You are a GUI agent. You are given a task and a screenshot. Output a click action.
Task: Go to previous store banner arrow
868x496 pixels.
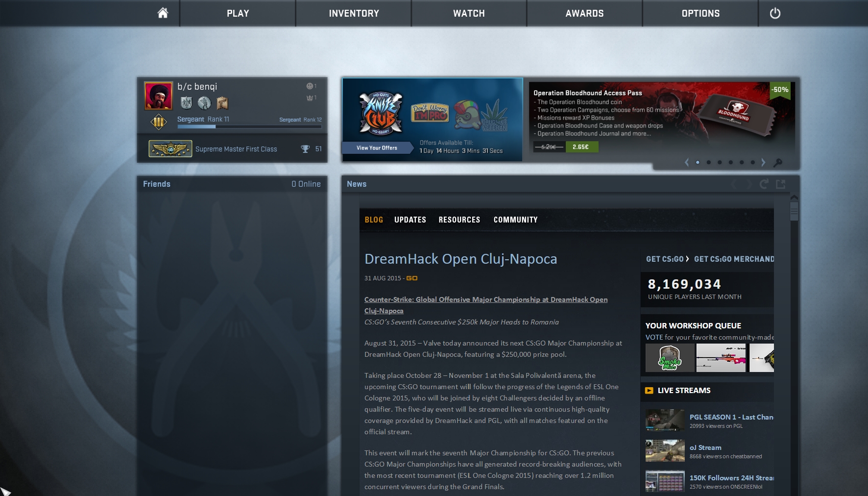coord(687,162)
